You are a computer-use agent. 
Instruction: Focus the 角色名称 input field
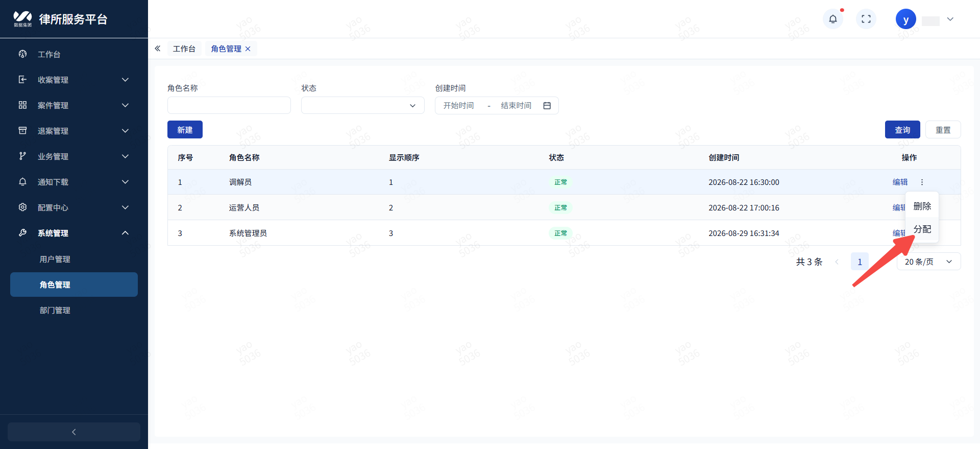click(229, 105)
